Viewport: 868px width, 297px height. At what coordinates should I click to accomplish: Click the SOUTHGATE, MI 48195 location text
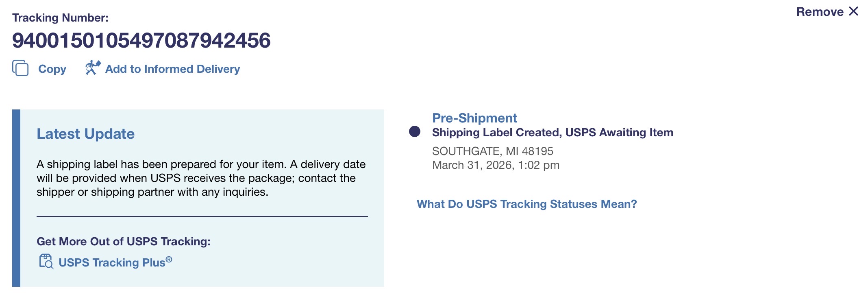492,151
